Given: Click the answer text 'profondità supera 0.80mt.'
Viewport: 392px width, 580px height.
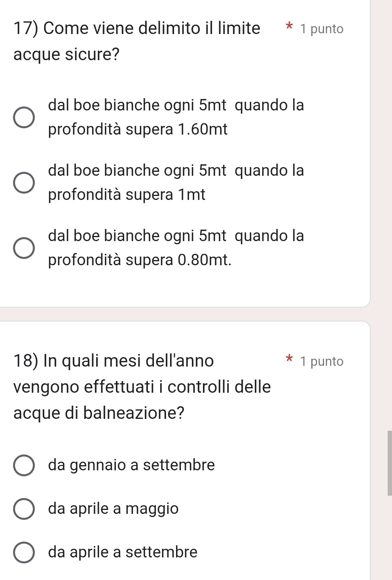Looking at the screenshot, I should click(x=140, y=260).
